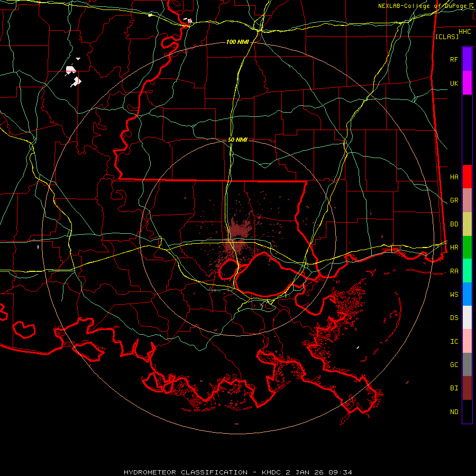476x476 pixels.
Task: Click the BI legend label
Action: [x=454, y=388]
